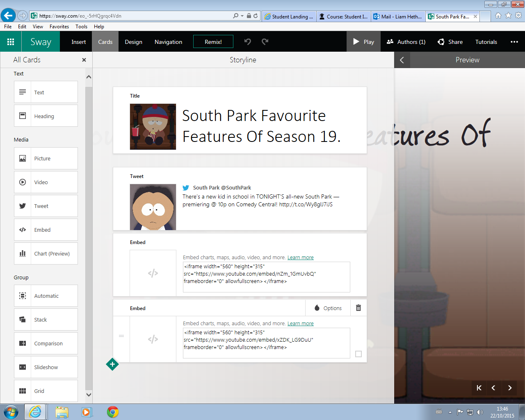
Task: Add an Automatic group card
Action: [46, 296]
